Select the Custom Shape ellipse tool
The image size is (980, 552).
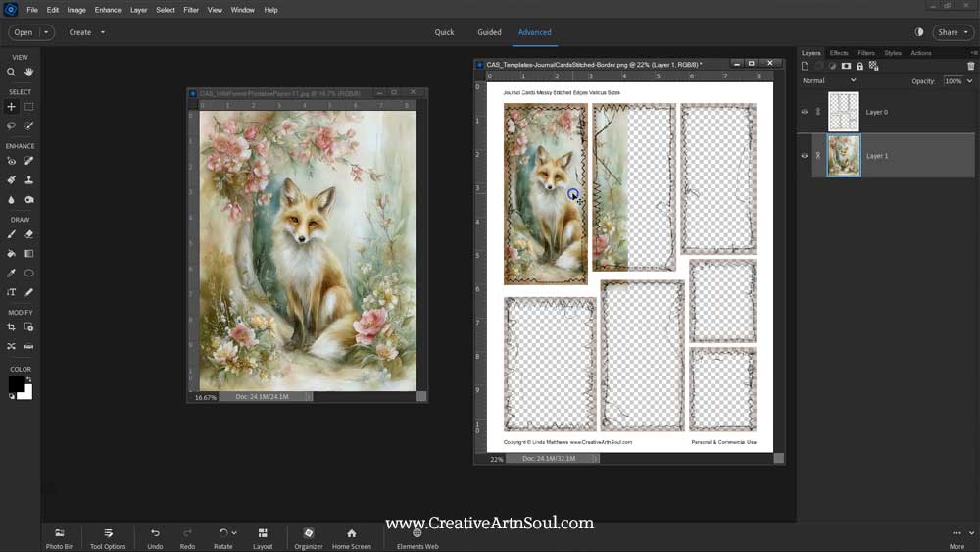tap(28, 274)
